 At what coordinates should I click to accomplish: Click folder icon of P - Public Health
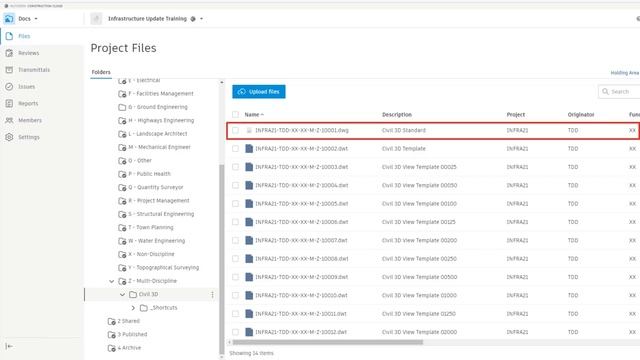pos(122,174)
